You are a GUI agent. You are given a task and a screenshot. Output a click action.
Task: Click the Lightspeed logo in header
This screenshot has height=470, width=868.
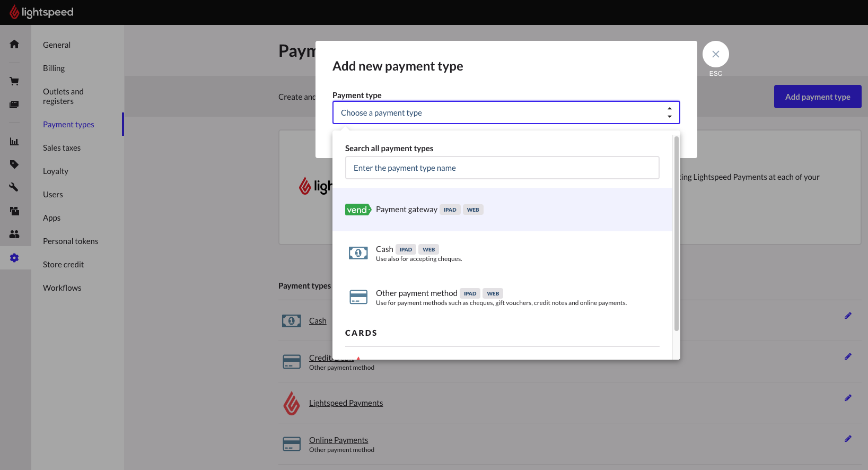42,12
